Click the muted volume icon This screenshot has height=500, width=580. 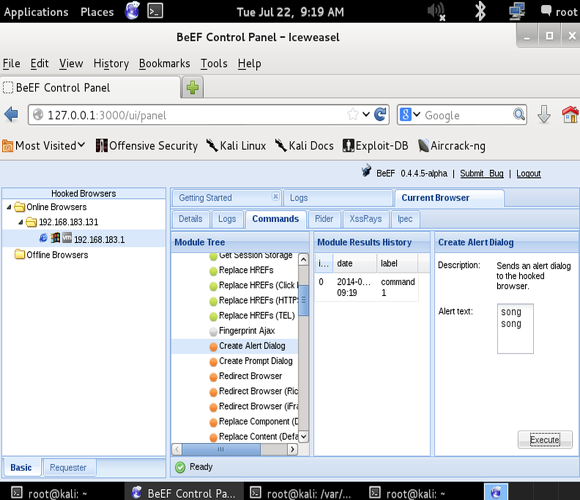click(x=436, y=11)
